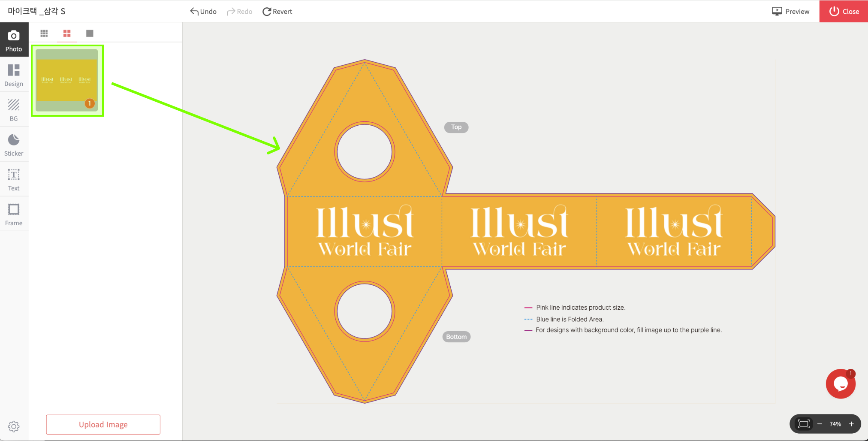Click the fit-to-screen zoom icon

(x=803, y=424)
